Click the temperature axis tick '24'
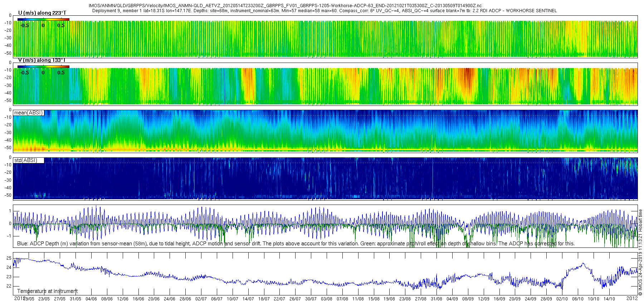 [x=9, y=268]
